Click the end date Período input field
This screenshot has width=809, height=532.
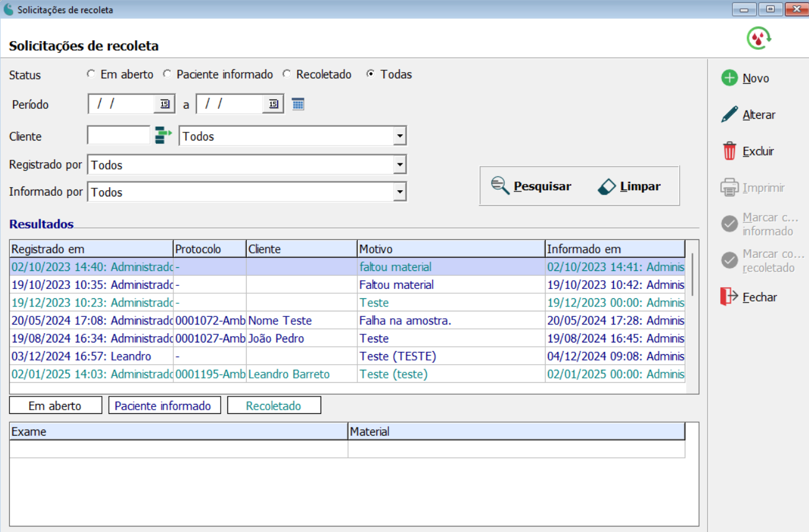229,104
